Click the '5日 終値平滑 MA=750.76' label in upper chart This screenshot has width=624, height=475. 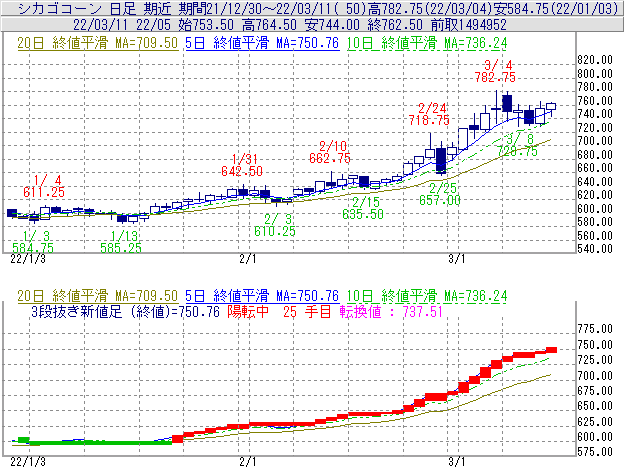click(x=262, y=43)
